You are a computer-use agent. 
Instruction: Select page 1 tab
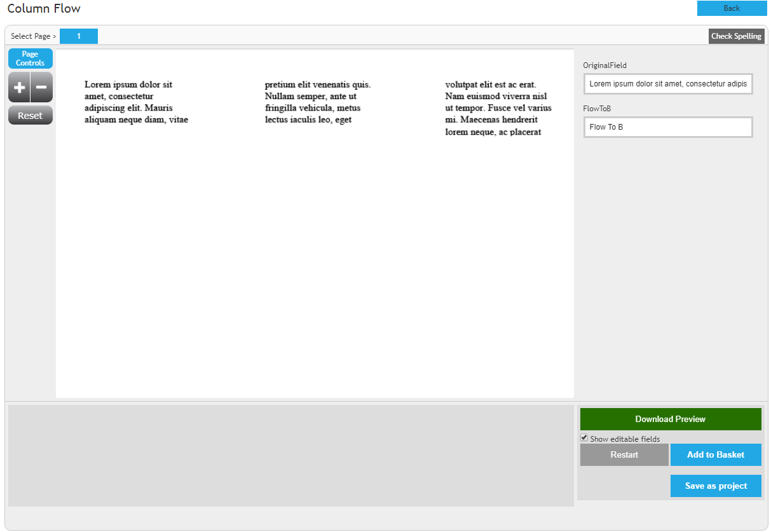click(79, 36)
